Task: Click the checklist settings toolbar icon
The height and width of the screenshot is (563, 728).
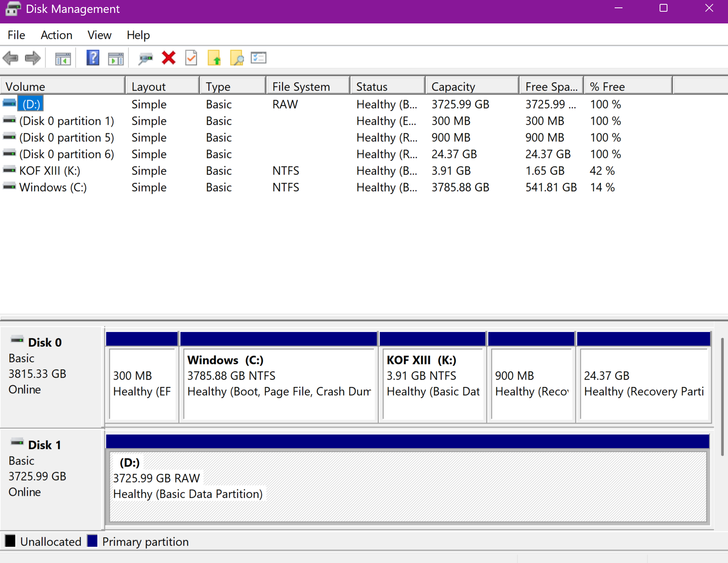Action: click(258, 58)
